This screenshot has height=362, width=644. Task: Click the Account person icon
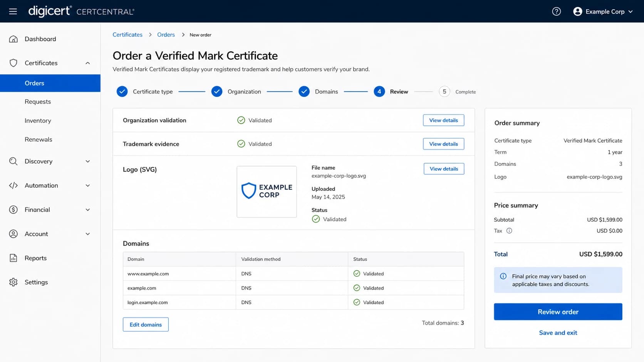pos(13,234)
